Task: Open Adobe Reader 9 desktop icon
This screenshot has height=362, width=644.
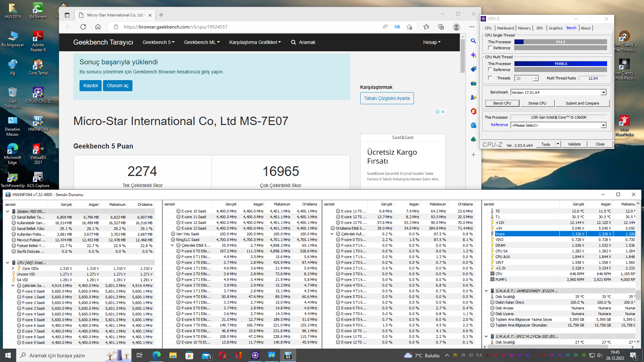Action: point(38,41)
